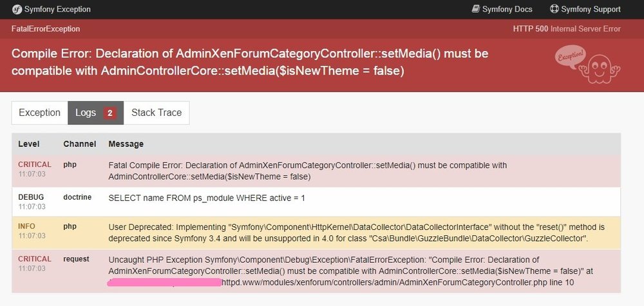Open the Symfony Docs link
644x306 pixels.
[x=502, y=9]
